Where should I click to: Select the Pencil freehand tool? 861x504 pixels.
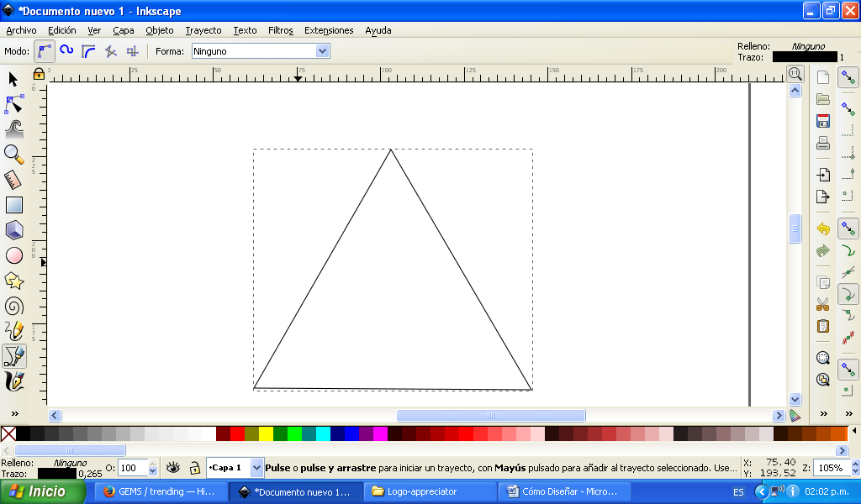coord(13,331)
